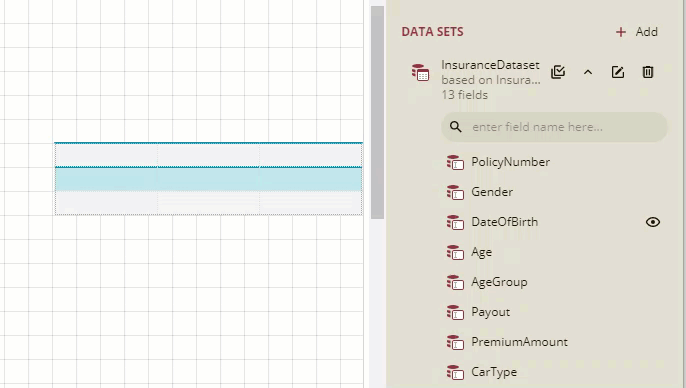Click the Age field icon
The height and width of the screenshot is (388, 686).
click(455, 252)
